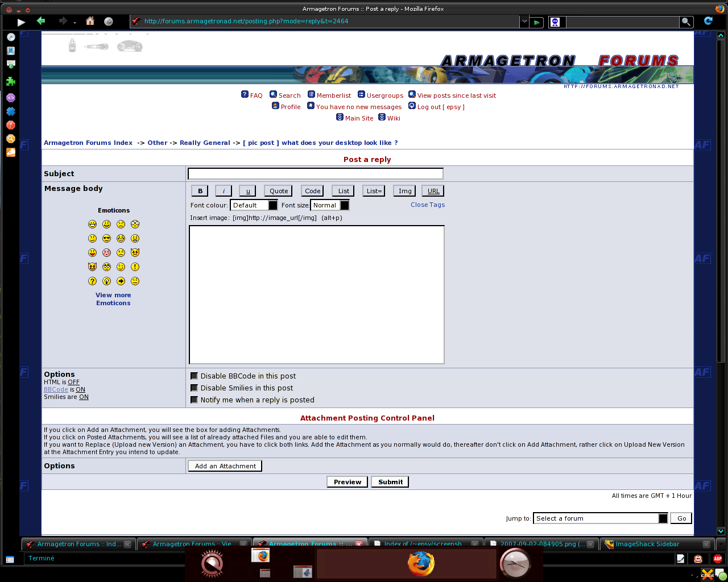The height and width of the screenshot is (582, 728).
Task: Enable Disable BBCode in this post
Action: tap(194, 376)
